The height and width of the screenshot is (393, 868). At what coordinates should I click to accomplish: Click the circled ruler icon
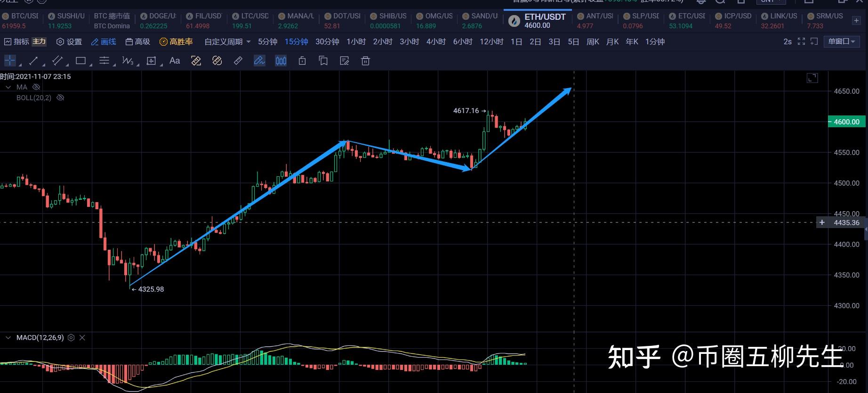tap(217, 60)
